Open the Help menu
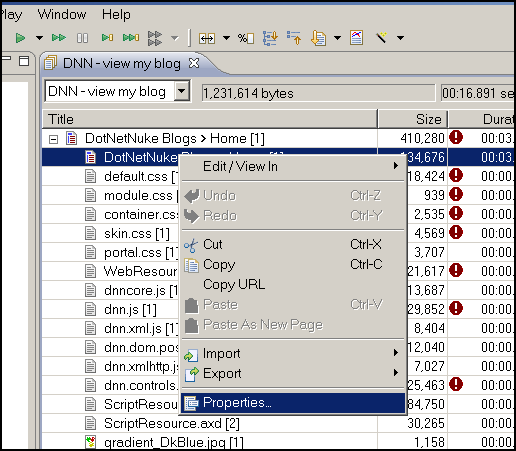This screenshot has width=516, height=451. 116,15
